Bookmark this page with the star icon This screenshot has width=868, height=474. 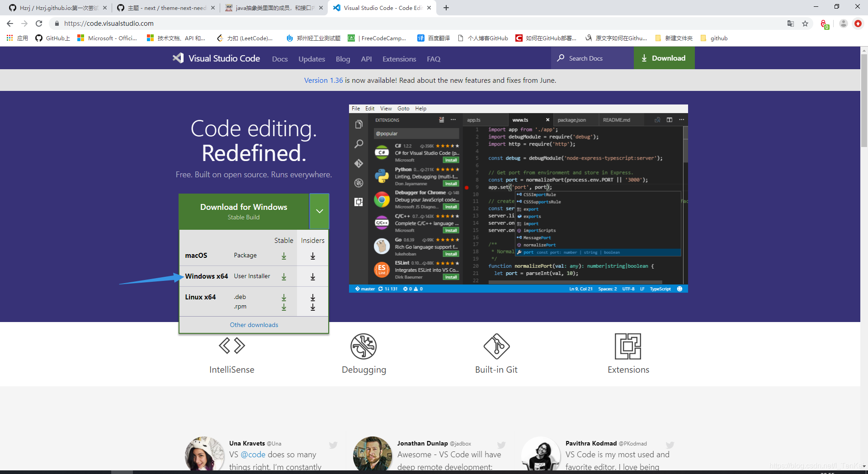(x=805, y=24)
